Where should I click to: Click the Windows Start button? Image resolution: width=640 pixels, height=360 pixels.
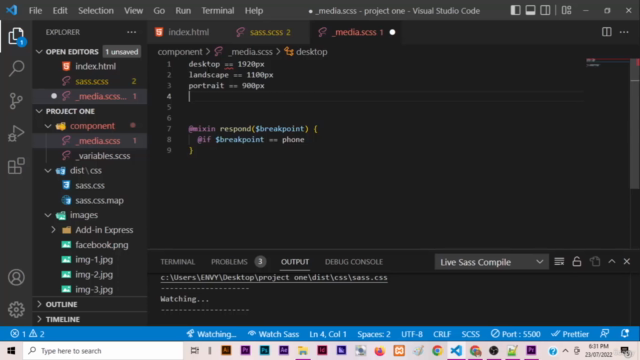point(11,351)
